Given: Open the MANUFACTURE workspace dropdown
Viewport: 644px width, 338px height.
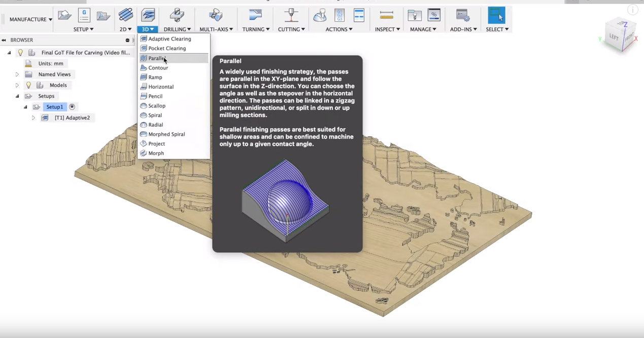Looking at the screenshot, I should pyautogui.click(x=30, y=19).
